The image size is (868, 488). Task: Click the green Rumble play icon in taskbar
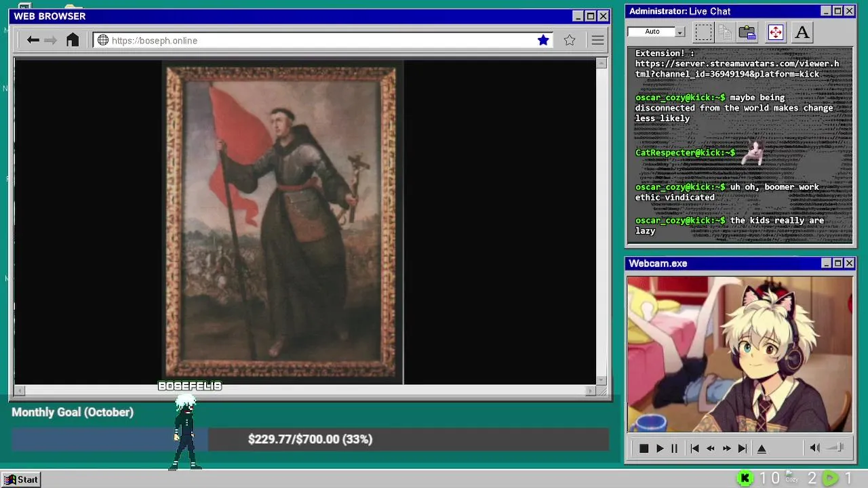[x=830, y=479]
